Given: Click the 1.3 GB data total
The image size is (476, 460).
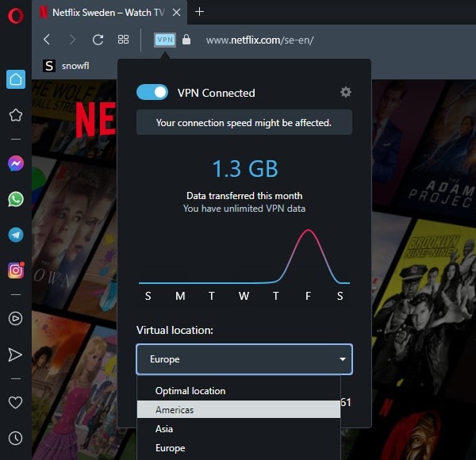Looking at the screenshot, I should pos(245,169).
